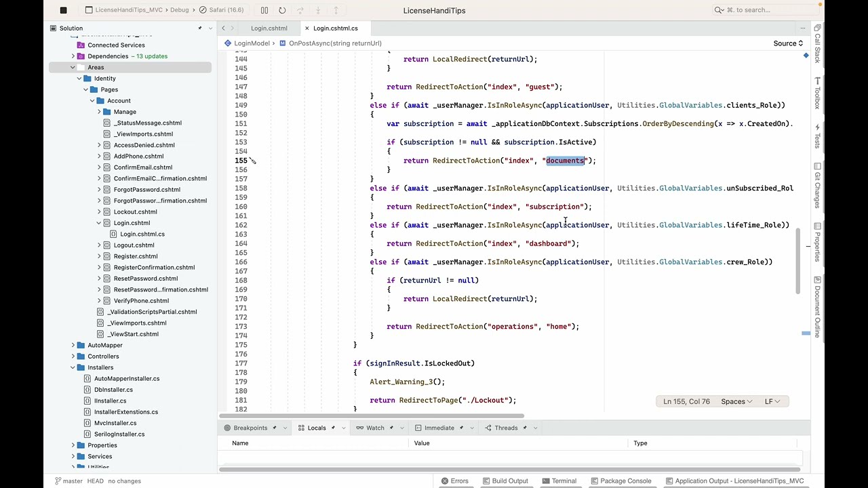
Task: Expand the Controllers folder
Action: click(x=73, y=357)
